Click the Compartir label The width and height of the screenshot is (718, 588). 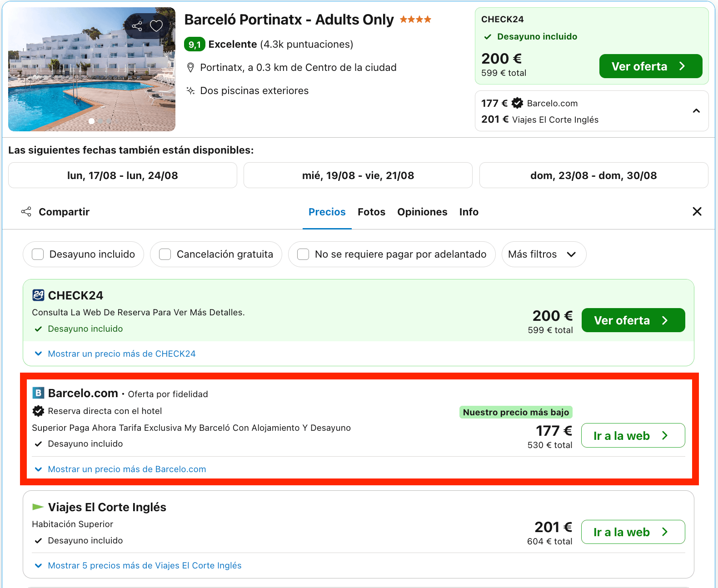(x=64, y=212)
